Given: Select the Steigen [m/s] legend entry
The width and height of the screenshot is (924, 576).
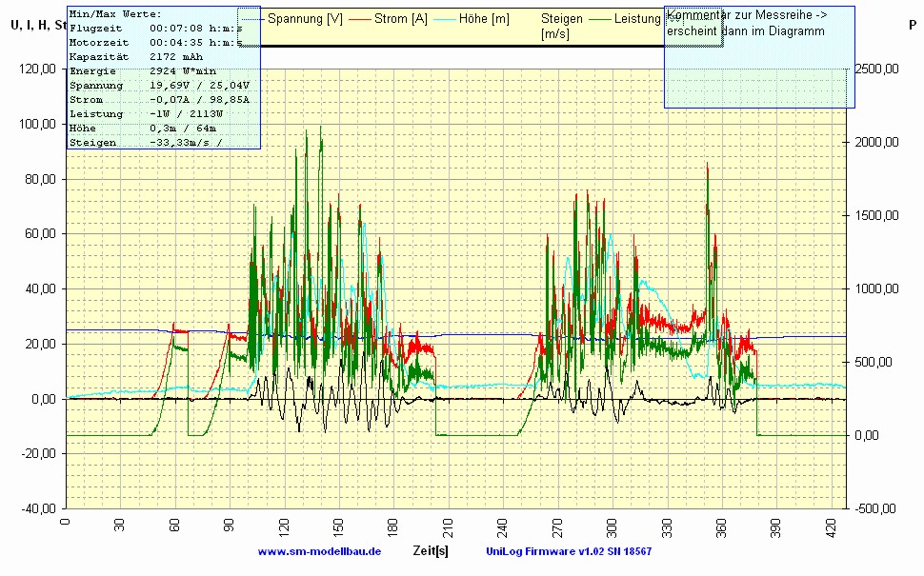Looking at the screenshot, I should click(562, 26).
